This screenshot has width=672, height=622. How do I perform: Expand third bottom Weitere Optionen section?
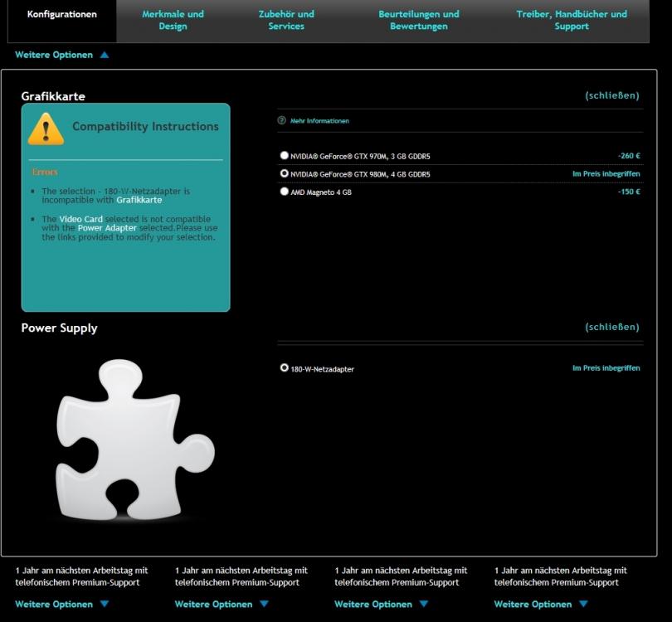coord(380,605)
